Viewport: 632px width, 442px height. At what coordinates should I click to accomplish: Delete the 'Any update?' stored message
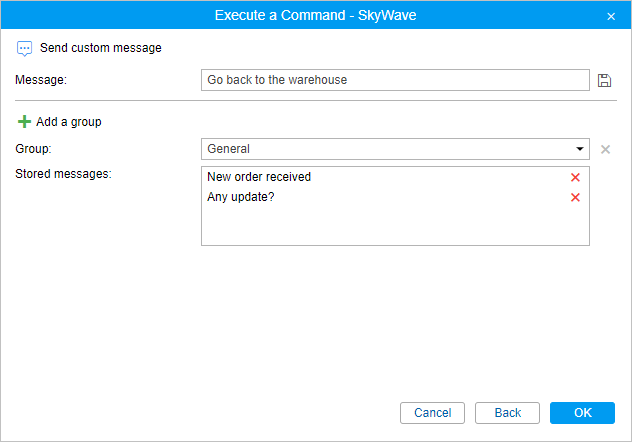[575, 197]
